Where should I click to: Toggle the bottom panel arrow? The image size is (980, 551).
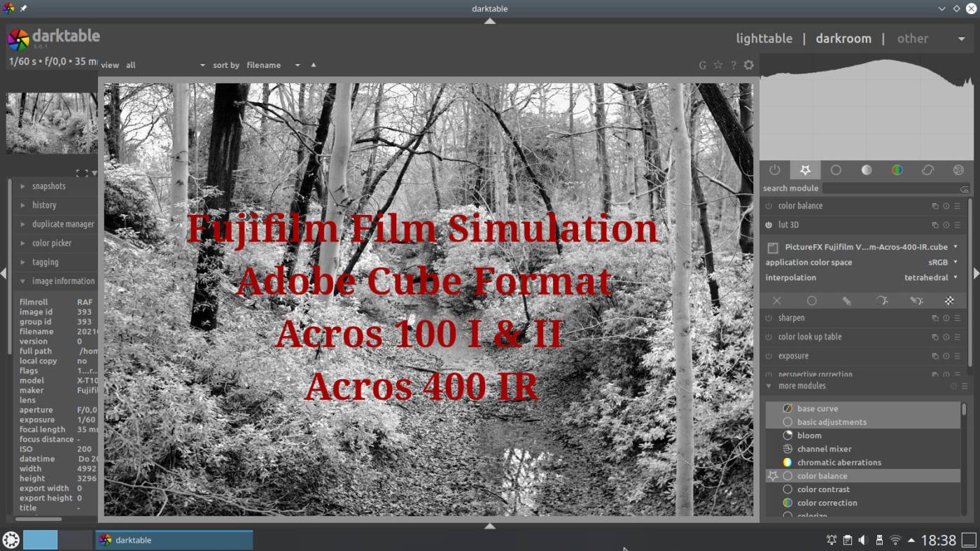tap(490, 526)
